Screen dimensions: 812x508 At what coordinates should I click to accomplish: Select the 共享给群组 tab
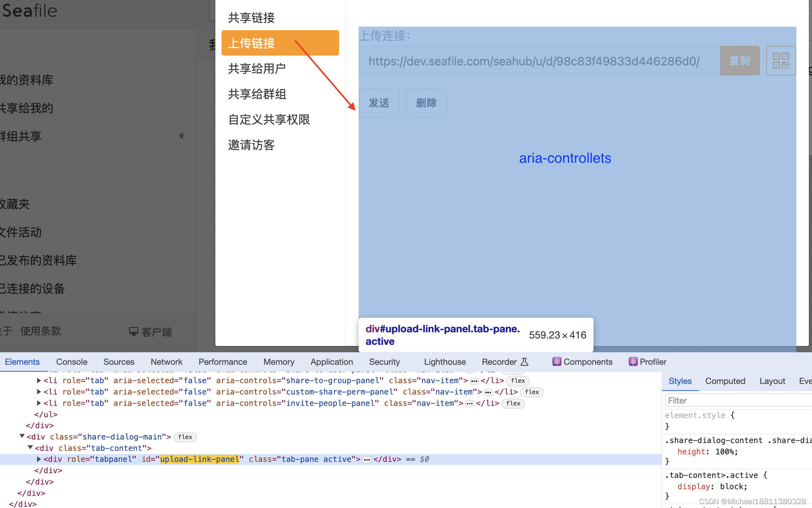tap(280, 94)
